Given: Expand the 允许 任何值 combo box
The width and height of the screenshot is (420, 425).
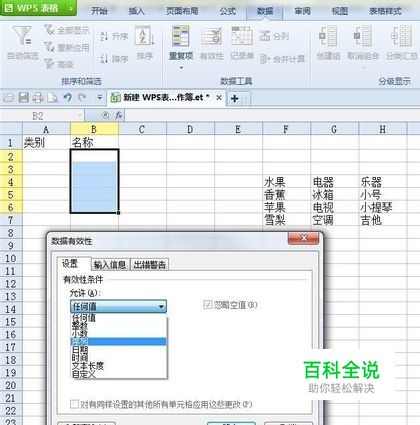Looking at the screenshot, I should 118,306.
